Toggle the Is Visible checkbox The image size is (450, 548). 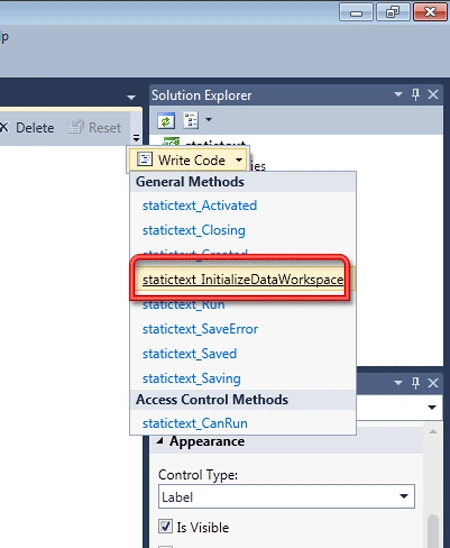pyautogui.click(x=165, y=526)
